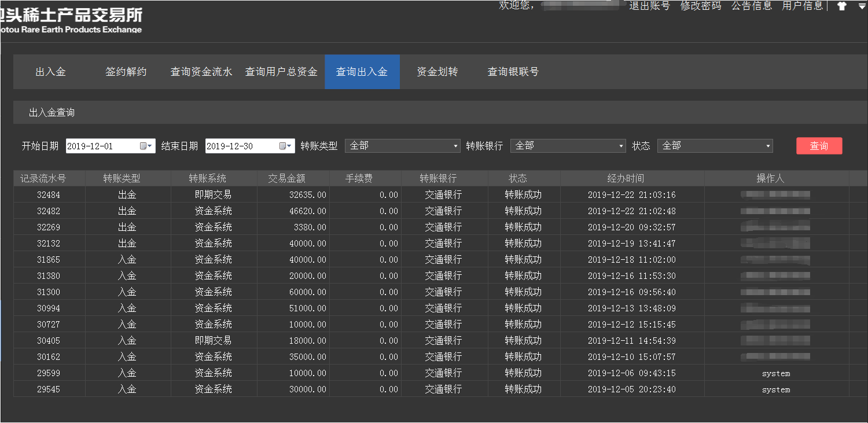
Task: Open the 修改密码 link
Action: pyautogui.click(x=700, y=6)
